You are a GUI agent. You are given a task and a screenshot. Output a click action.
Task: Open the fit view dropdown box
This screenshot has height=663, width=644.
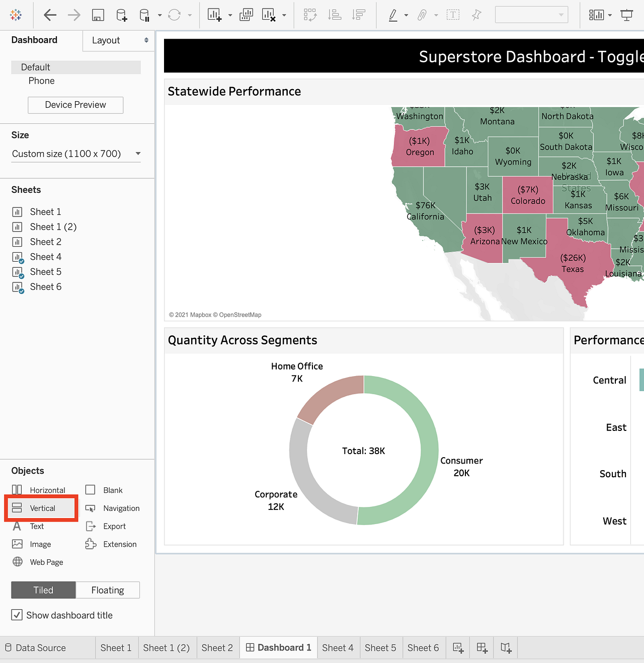tap(532, 15)
